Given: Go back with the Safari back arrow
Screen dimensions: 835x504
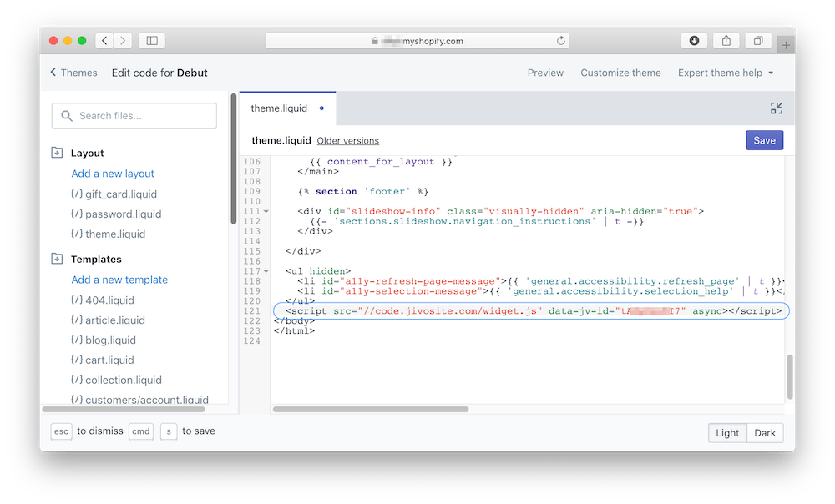Looking at the screenshot, I should 104,40.
